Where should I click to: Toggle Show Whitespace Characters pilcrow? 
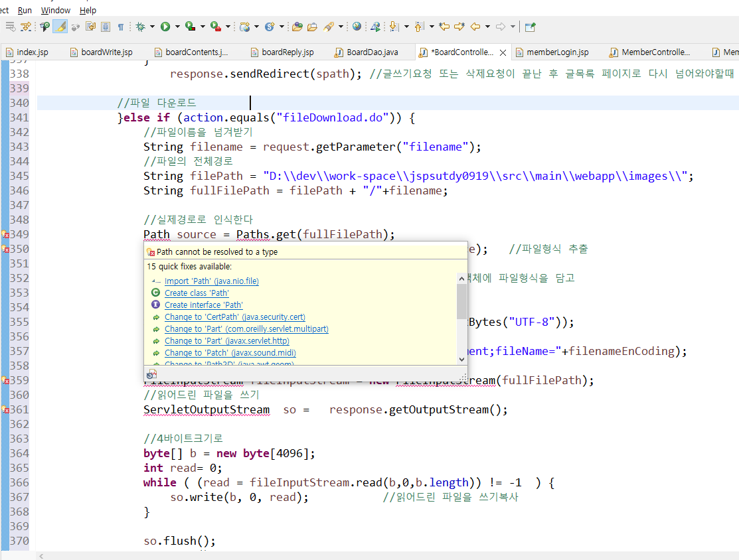pos(121,27)
